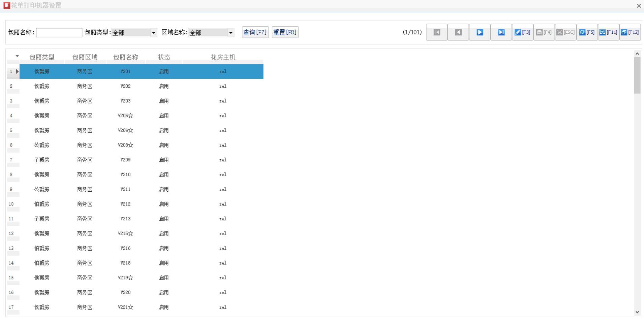Click the edit [F3] button
This screenshot has width=644, height=319.
click(x=523, y=32)
